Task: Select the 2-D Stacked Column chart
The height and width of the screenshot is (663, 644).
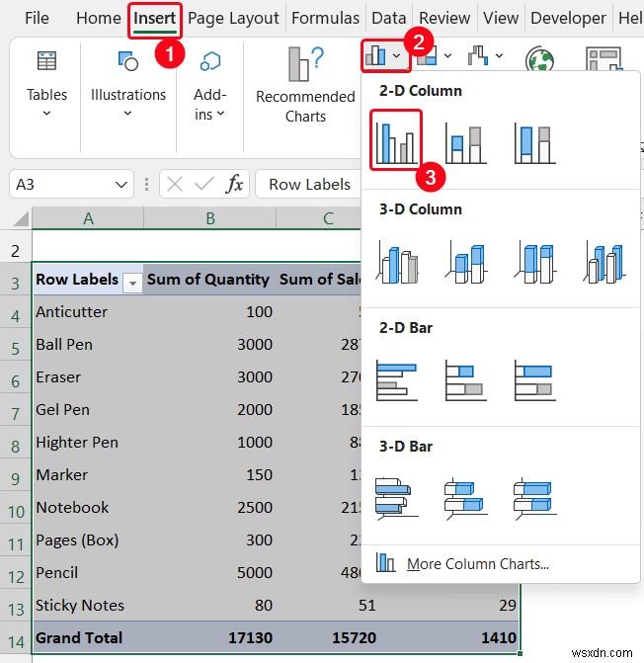Action: (465, 143)
